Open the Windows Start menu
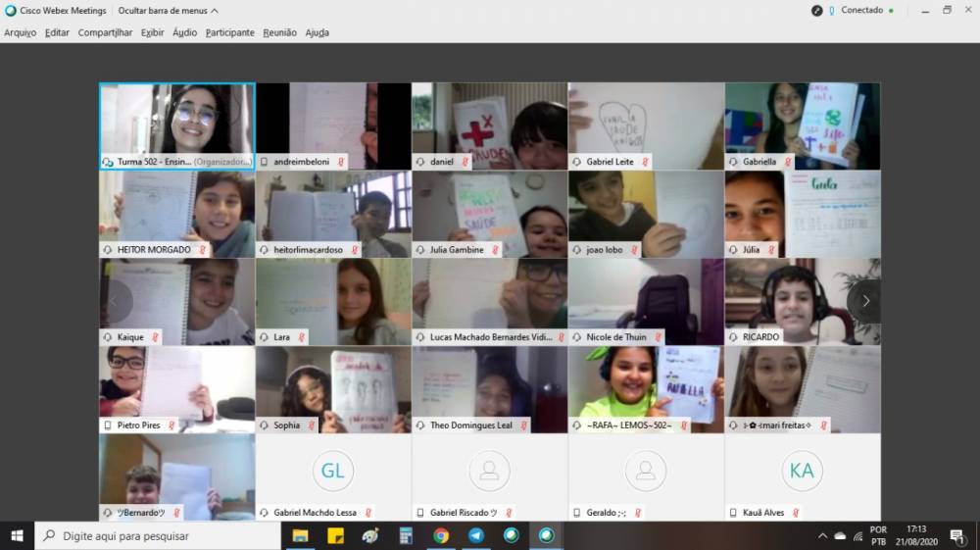The image size is (980, 550). point(17,535)
